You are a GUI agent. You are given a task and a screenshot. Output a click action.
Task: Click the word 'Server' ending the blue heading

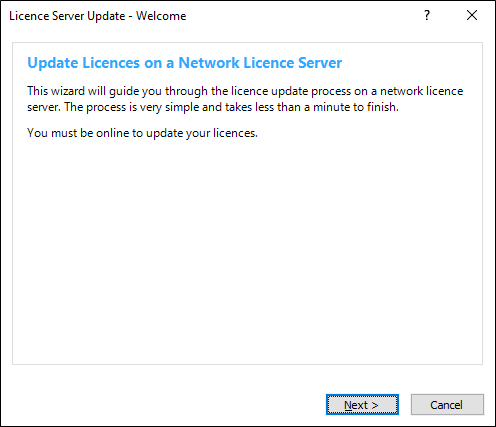(x=320, y=63)
